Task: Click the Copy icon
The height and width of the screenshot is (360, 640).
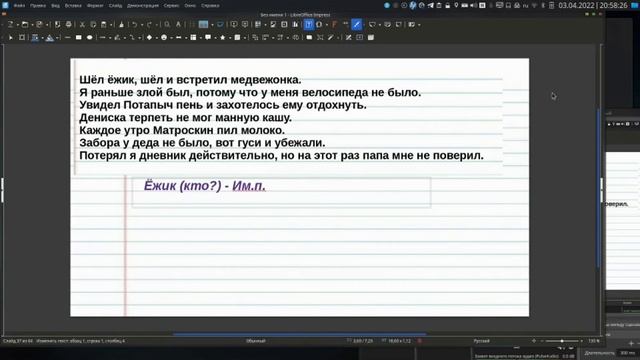Action: (93, 24)
